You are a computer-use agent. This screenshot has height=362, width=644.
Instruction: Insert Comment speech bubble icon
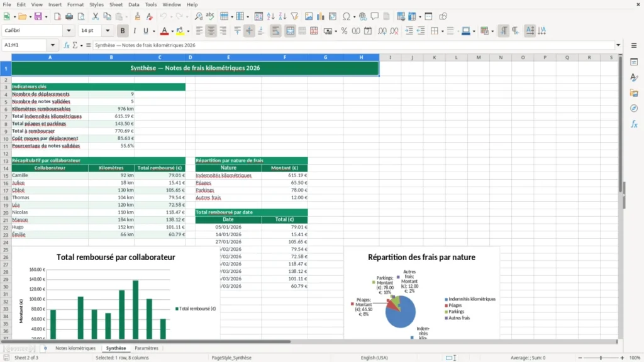click(x=375, y=16)
